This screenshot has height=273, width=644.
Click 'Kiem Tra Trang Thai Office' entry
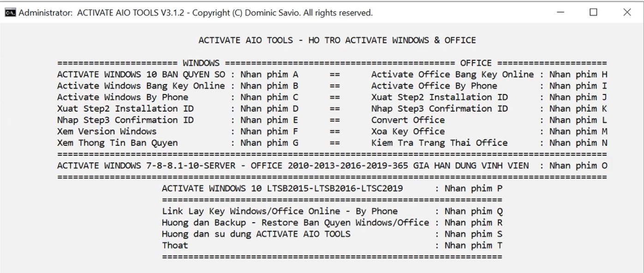pyautogui.click(x=440, y=143)
